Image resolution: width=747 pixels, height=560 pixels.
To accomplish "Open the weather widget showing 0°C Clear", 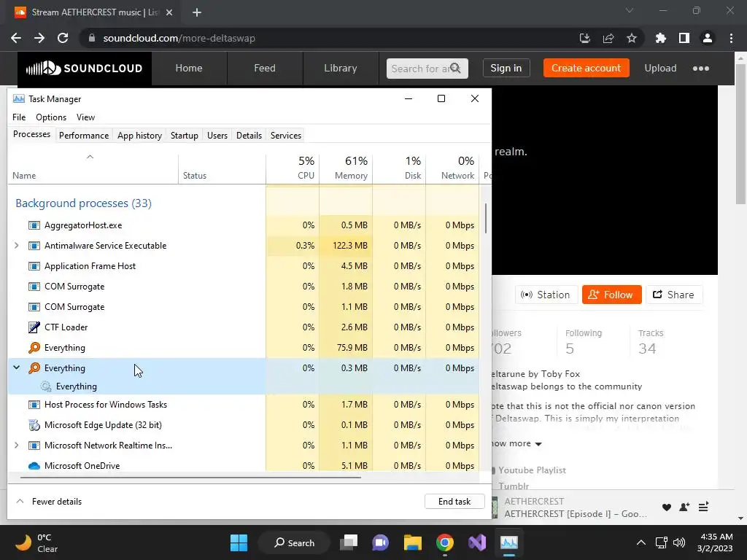I will point(36,542).
